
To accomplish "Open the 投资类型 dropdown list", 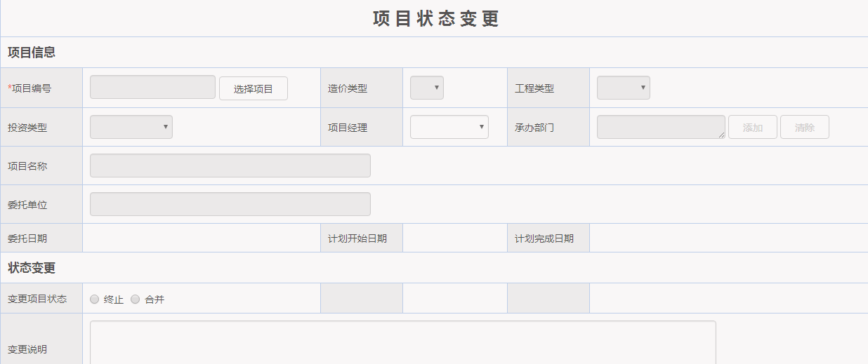I will point(131,127).
